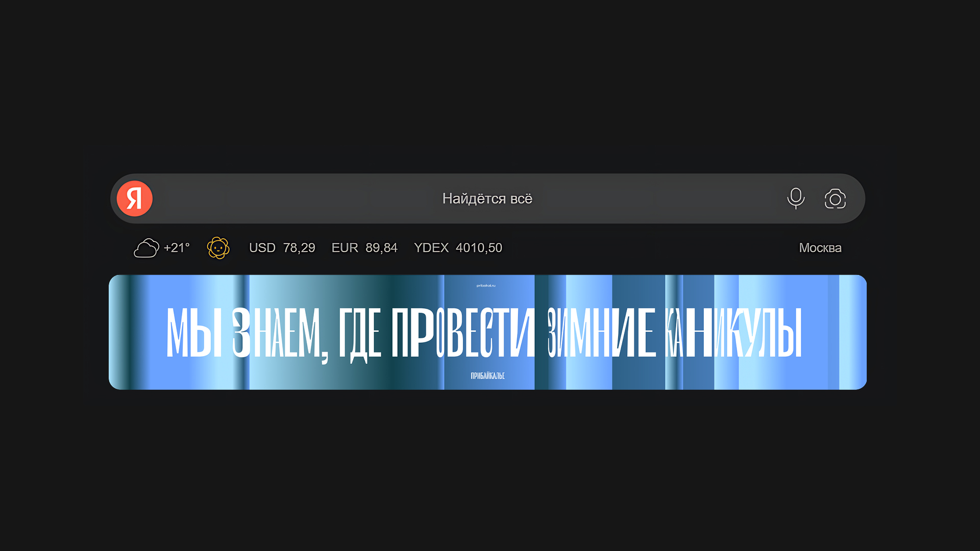
Task: Open image search via camera icon
Action: point(835,199)
